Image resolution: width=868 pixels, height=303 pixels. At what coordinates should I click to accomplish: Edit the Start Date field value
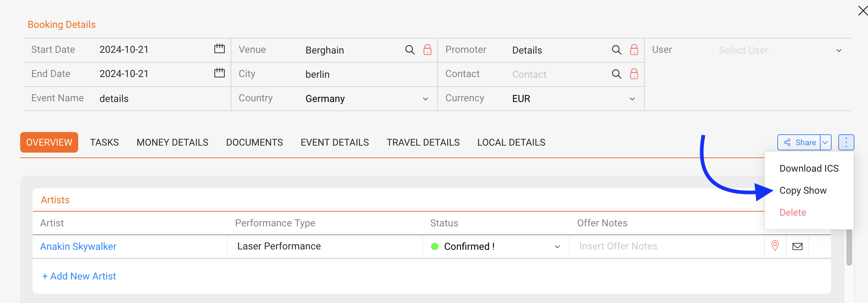tap(124, 50)
